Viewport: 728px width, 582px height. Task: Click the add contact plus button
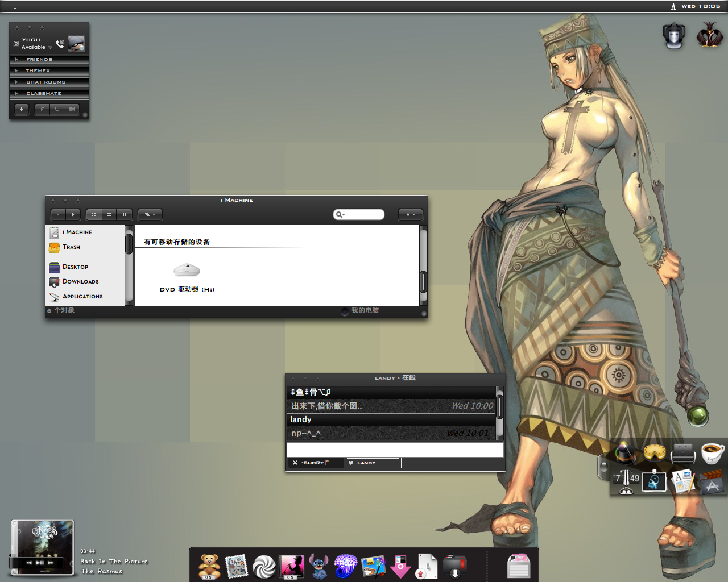click(x=22, y=109)
